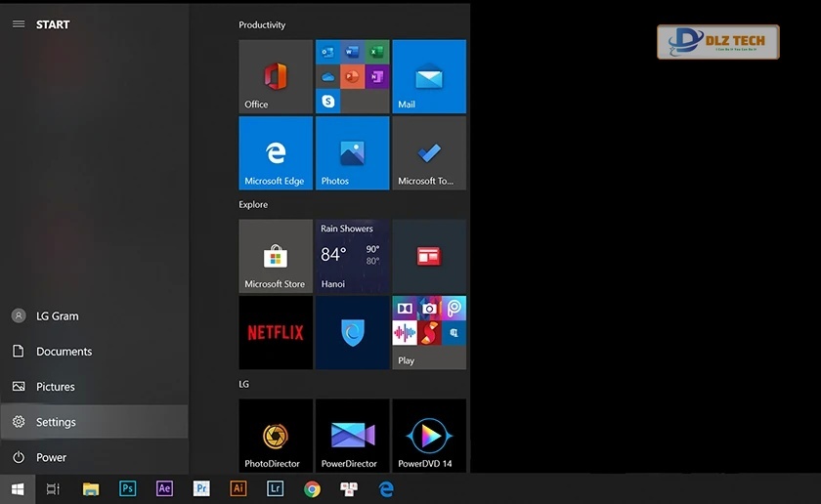Open the PicsArt app in the Play tile
Viewport: 821px width, 504px height.
pos(454,308)
